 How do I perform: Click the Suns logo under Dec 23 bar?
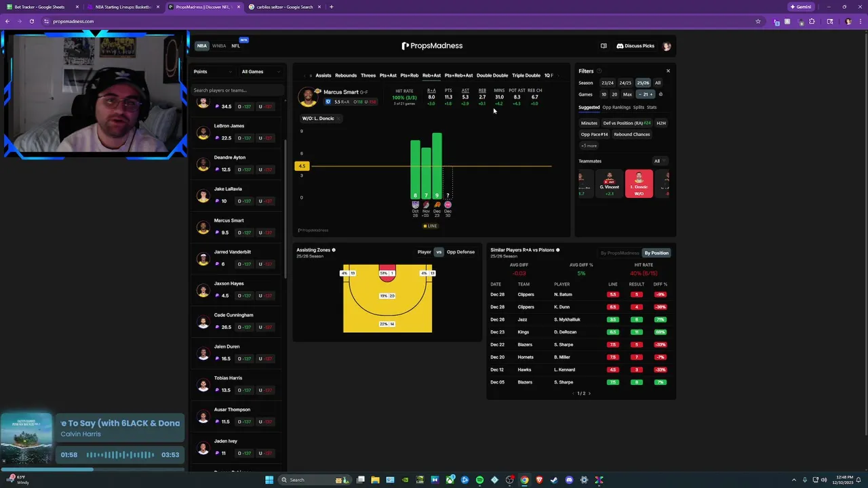click(437, 205)
